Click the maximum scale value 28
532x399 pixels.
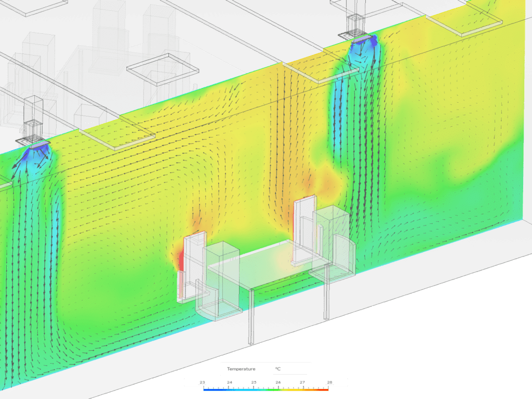(x=329, y=381)
